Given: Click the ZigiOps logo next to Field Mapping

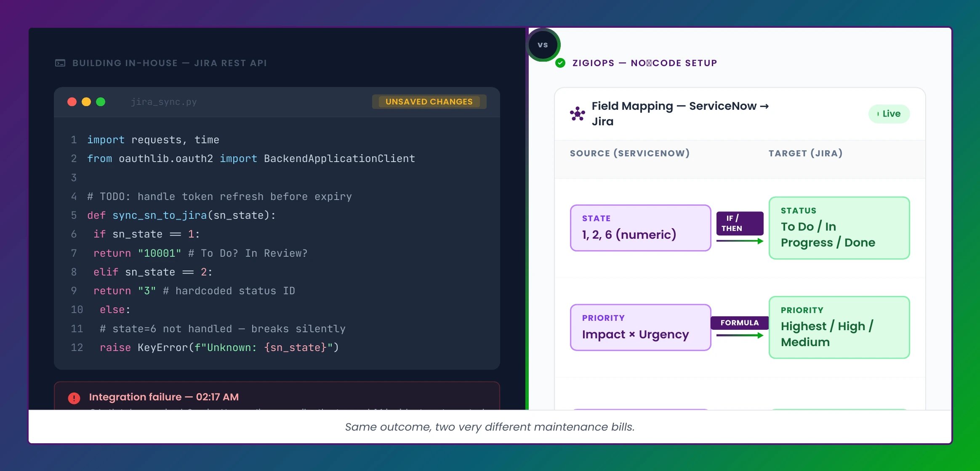Looking at the screenshot, I should 578,114.
